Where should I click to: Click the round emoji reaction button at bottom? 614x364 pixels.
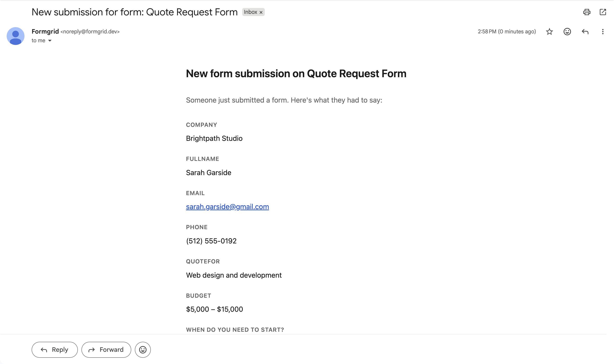pos(143,350)
